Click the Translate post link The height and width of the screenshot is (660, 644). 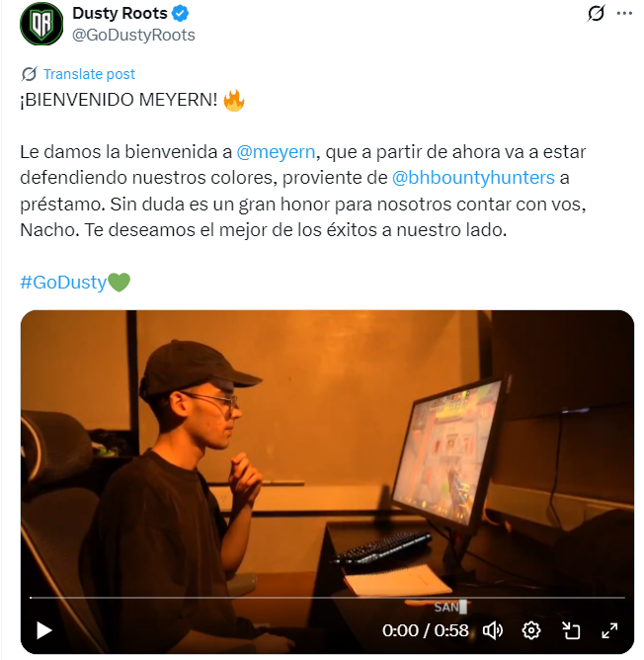point(89,74)
